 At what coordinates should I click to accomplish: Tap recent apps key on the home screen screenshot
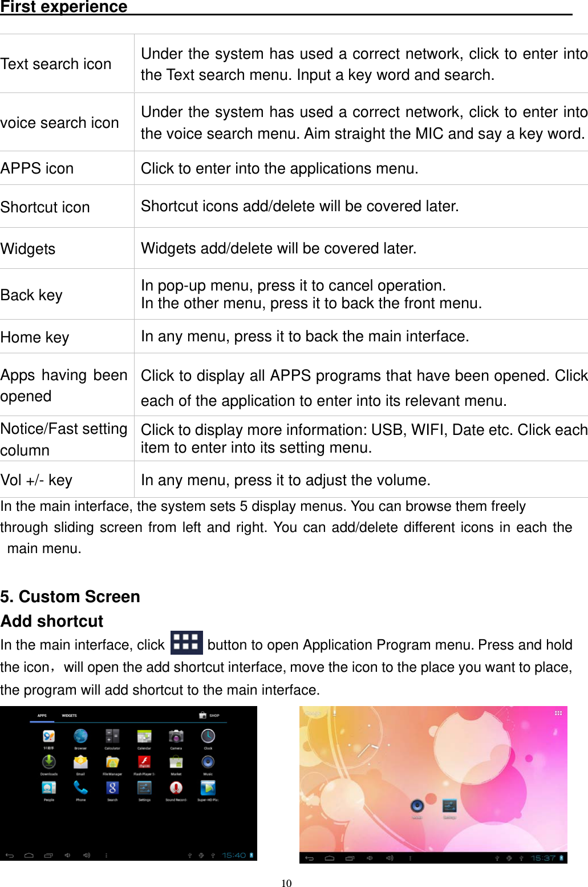coord(350,858)
